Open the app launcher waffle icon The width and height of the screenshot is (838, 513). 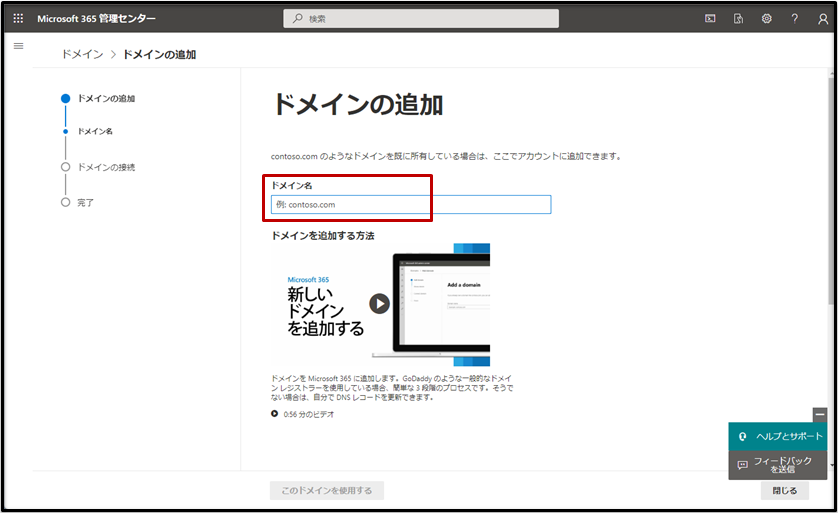(x=18, y=19)
